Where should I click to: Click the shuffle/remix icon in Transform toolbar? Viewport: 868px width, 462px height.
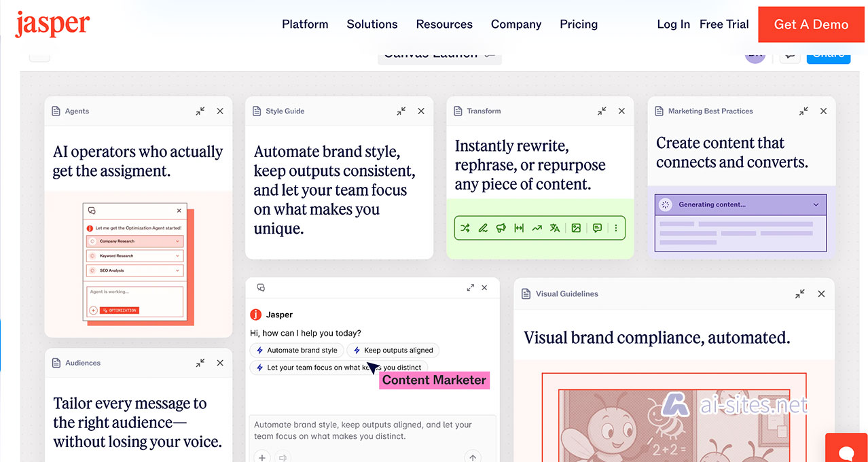pyautogui.click(x=465, y=228)
